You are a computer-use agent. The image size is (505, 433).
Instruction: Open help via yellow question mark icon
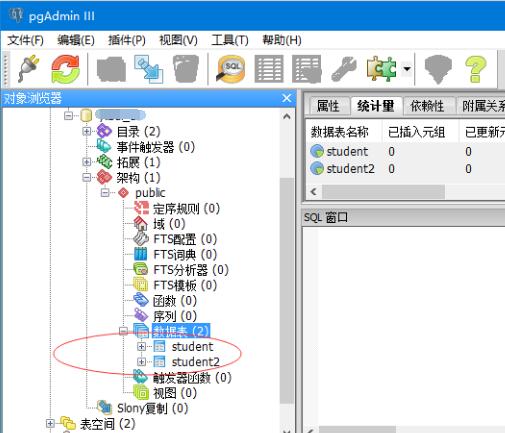click(x=475, y=69)
